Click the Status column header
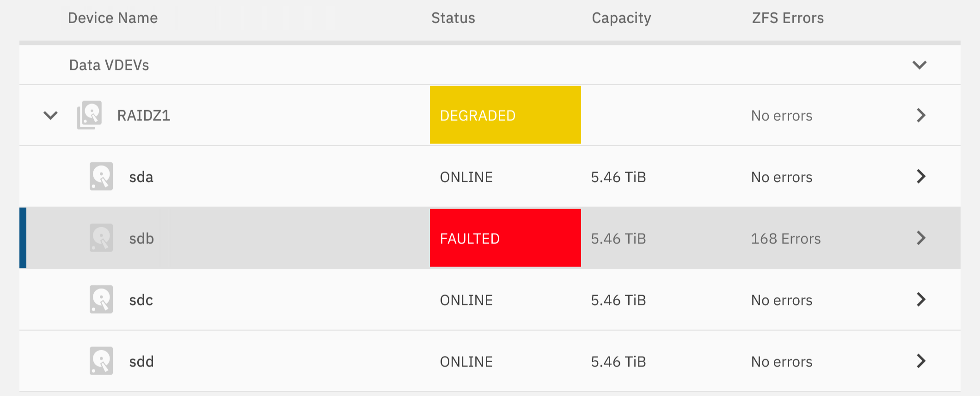Image resolution: width=980 pixels, height=396 pixels. pos(453,18)
